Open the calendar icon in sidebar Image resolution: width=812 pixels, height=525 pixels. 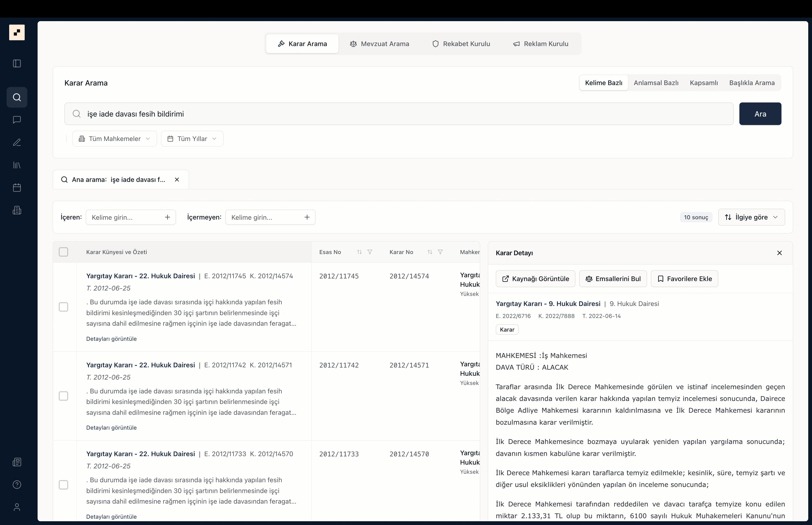tap(17, 188)
